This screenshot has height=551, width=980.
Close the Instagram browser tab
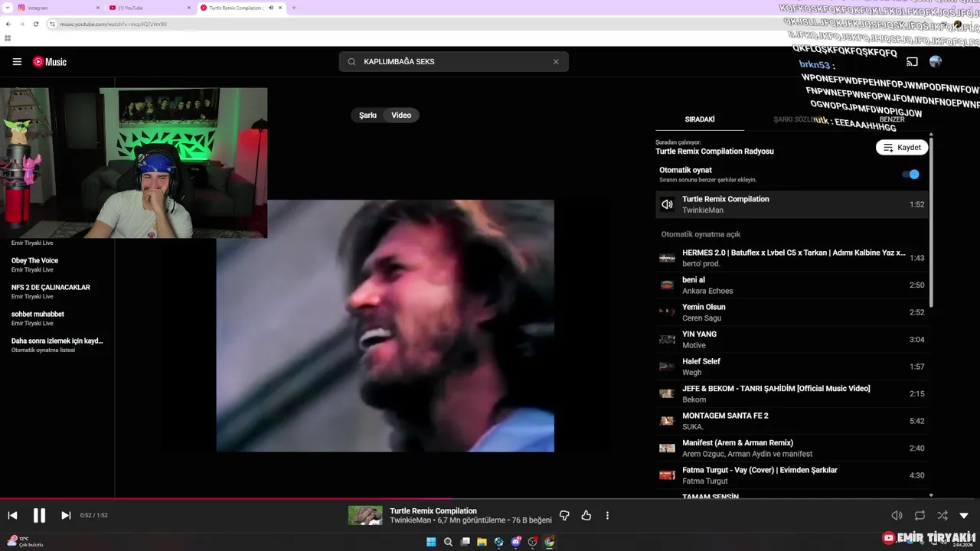click(x=98, y=8)
